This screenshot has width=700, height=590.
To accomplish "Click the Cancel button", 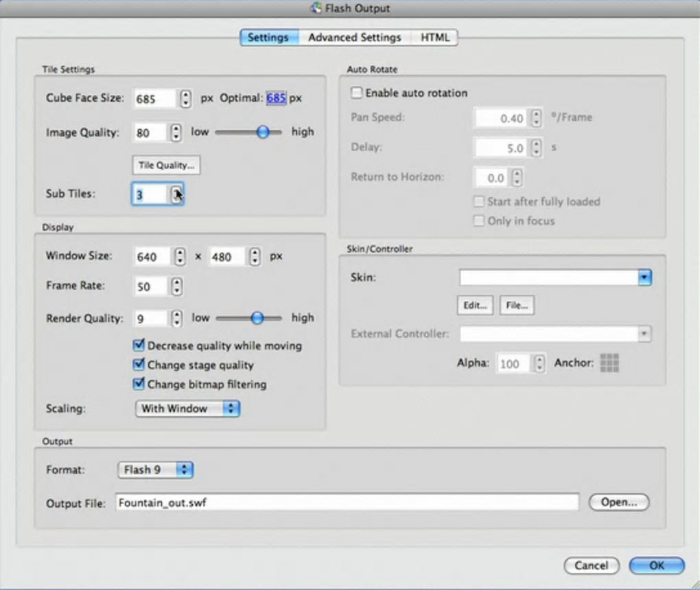I will click(x=592, y=565).
